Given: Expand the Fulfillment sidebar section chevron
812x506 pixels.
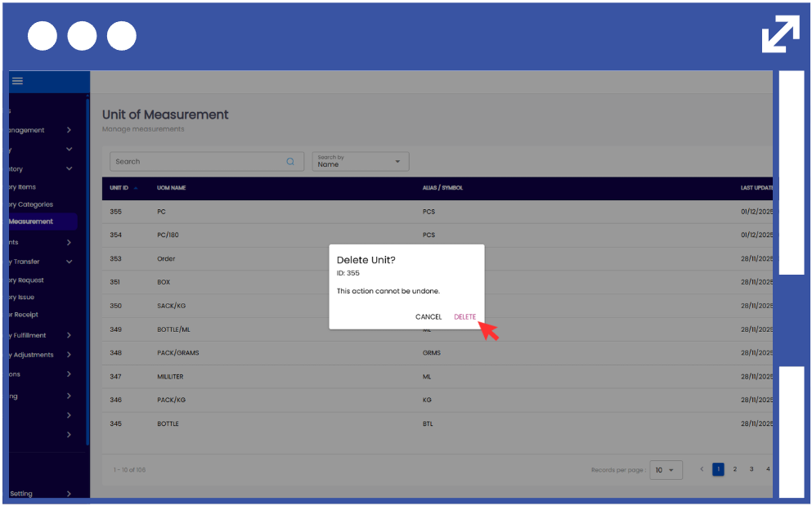Looking at the screenshot, I should coord(69,335).
